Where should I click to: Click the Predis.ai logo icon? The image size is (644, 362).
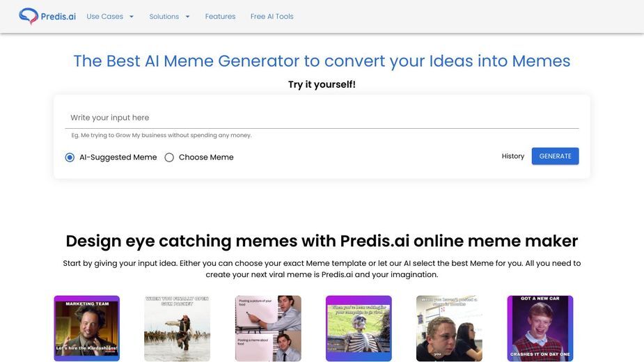29,16
